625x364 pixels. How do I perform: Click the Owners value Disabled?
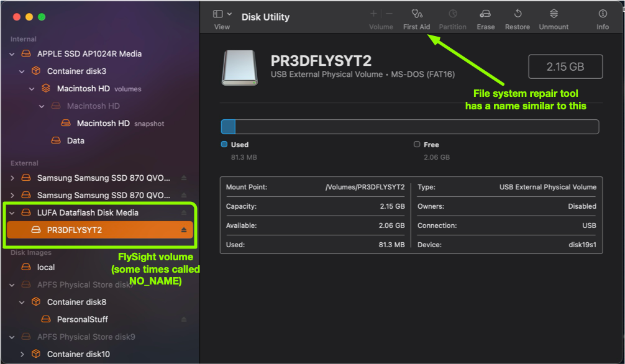click(582, 206)
